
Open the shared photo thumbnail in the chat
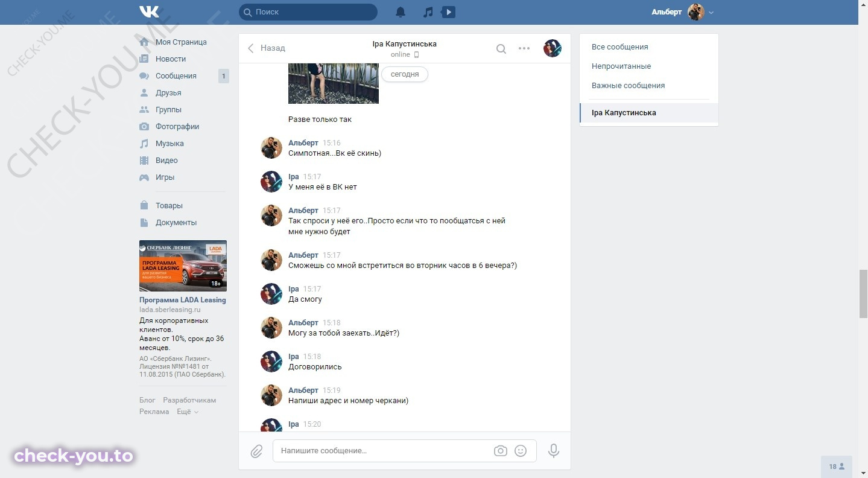(334, 83)
